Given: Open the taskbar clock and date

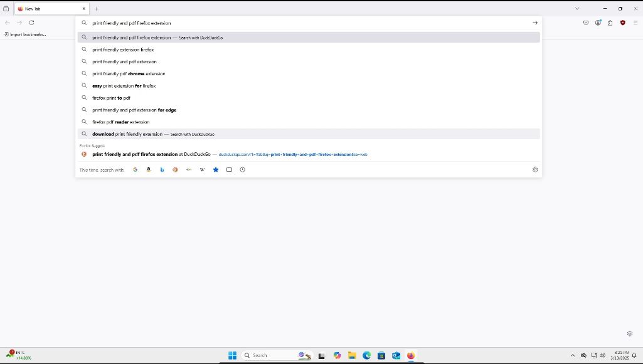Looking at the screenshot, I should (x=619, y=355).
